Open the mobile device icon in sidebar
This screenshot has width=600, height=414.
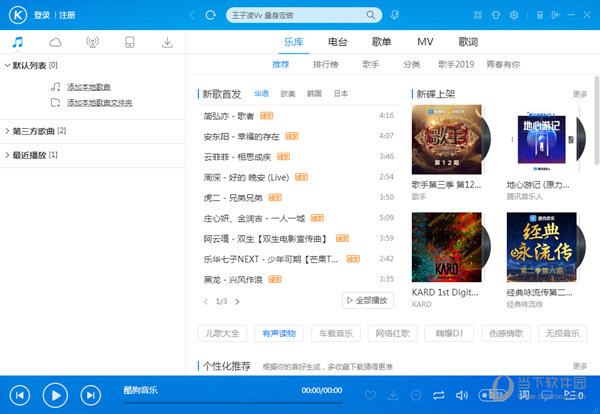[x=129, y=42]
